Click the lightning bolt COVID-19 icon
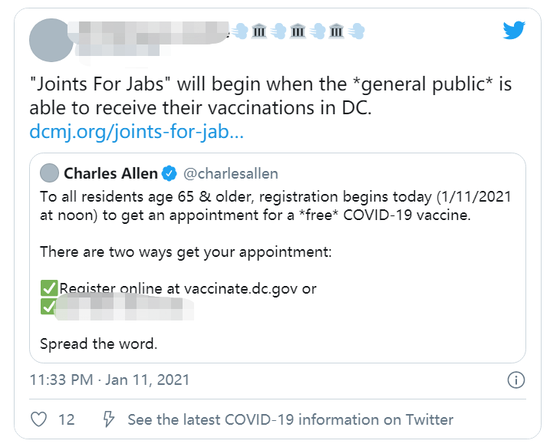Image resolution: width=550 pixels, height=447 pixels. coord(108,419)
